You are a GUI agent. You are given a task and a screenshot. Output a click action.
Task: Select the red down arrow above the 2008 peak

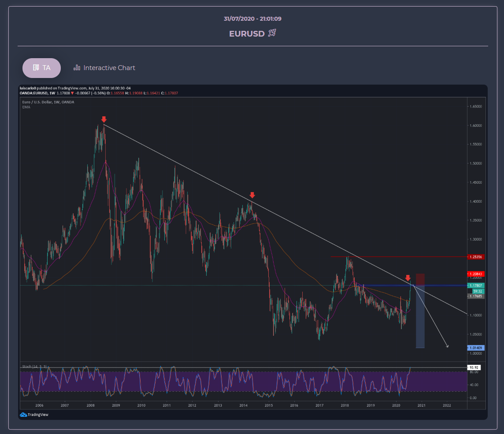[x=104, y=119]
